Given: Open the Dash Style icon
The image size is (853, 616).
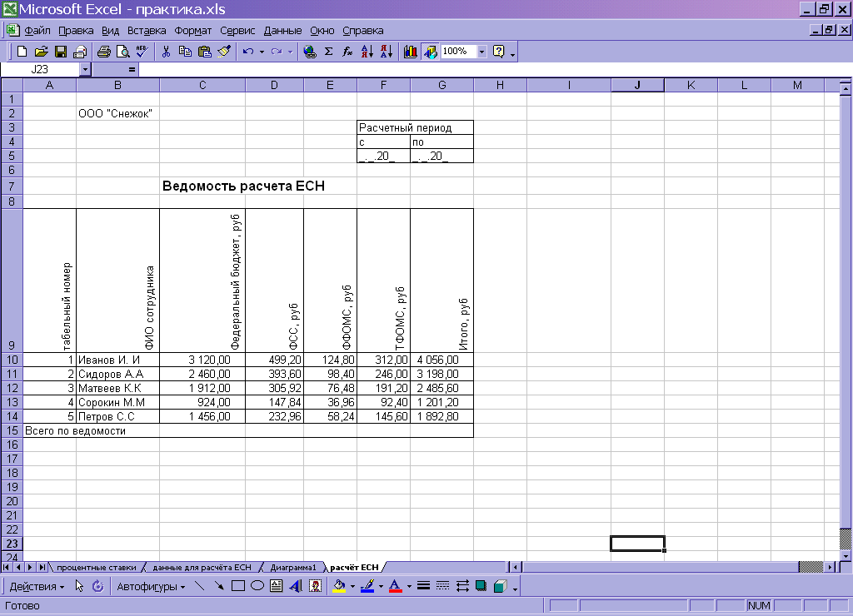Looking at the screenshot, I should pos(443,586).
